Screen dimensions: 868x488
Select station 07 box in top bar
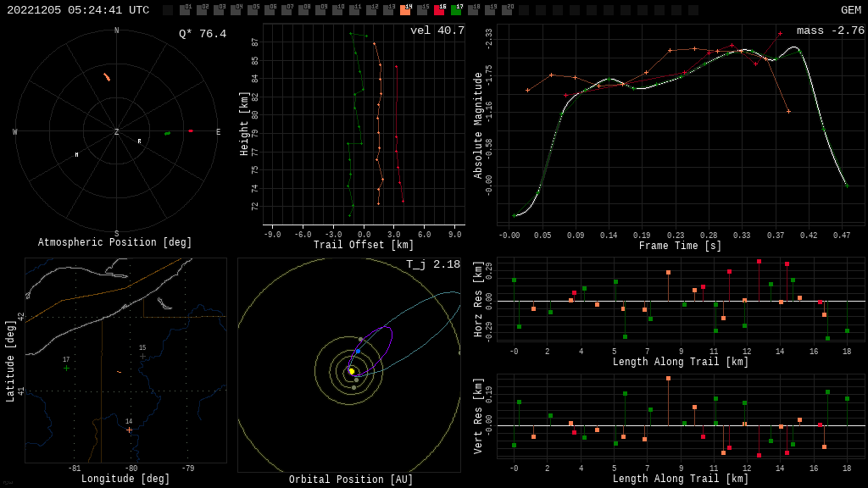click(287, 9)
